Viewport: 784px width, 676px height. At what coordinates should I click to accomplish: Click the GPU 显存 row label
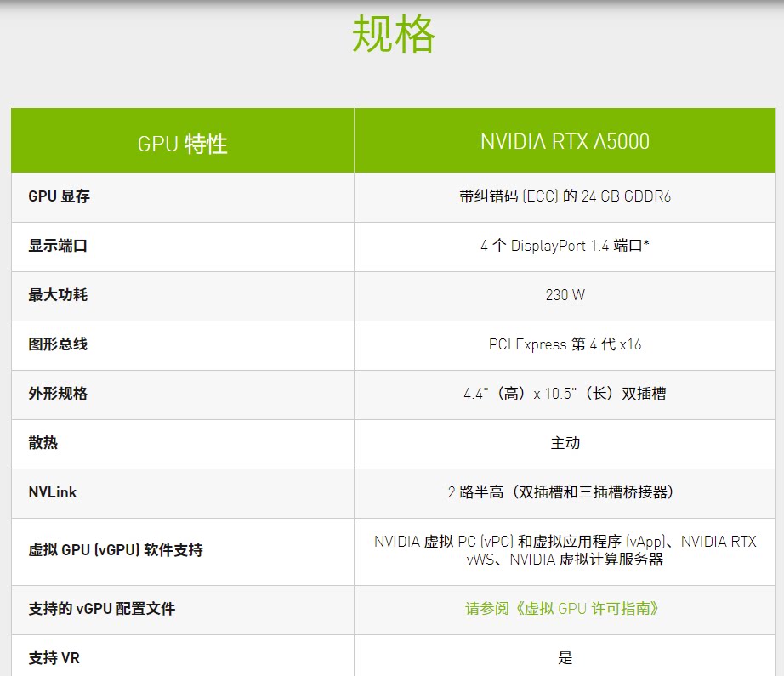[59, 196]
